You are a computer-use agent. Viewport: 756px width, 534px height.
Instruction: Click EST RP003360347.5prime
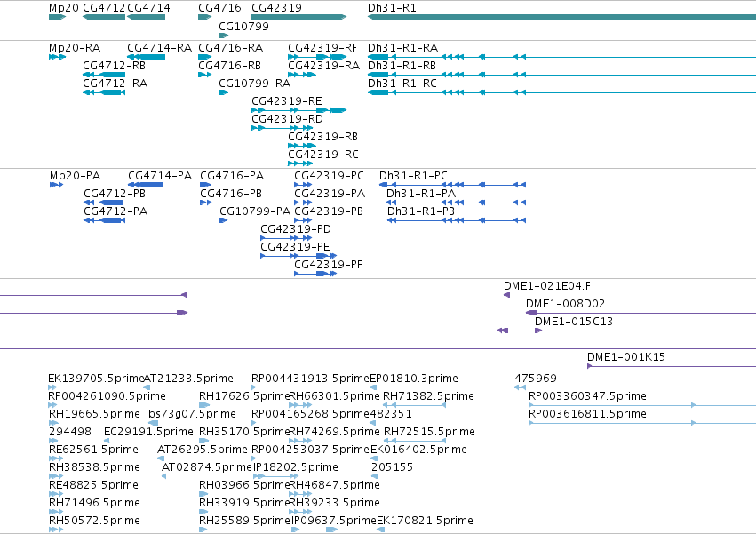pos(587,396)
